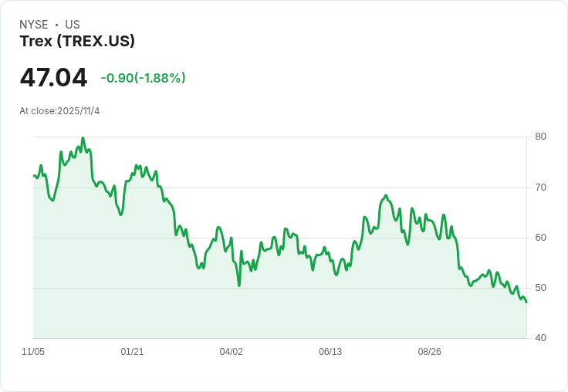The width and height of the screenshot is (568, 392).
Task: Click the chart line's highest peak near 80
Action: [83, 139]
